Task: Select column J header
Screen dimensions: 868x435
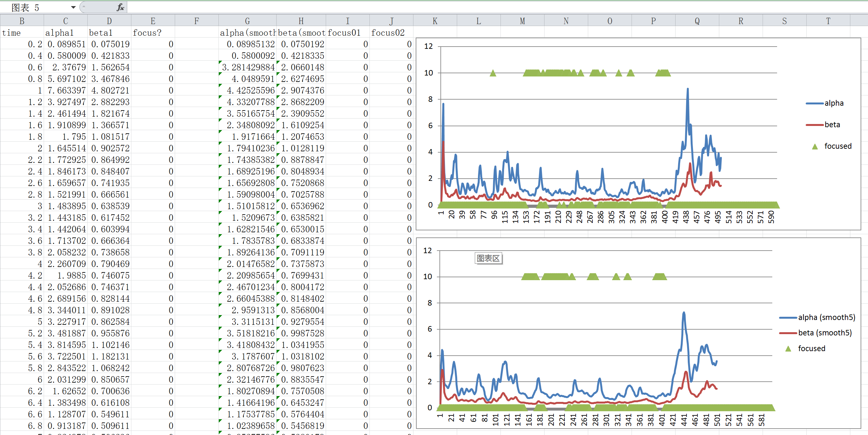Action: click(x=391, y=21)
